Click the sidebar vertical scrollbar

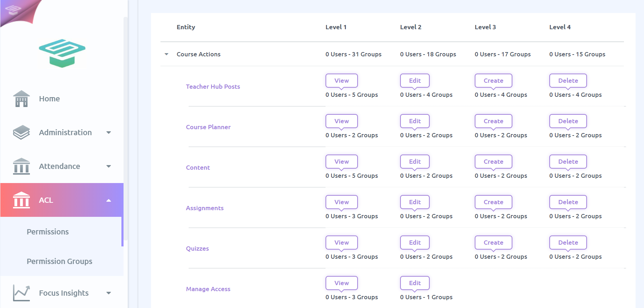(126, 128)
